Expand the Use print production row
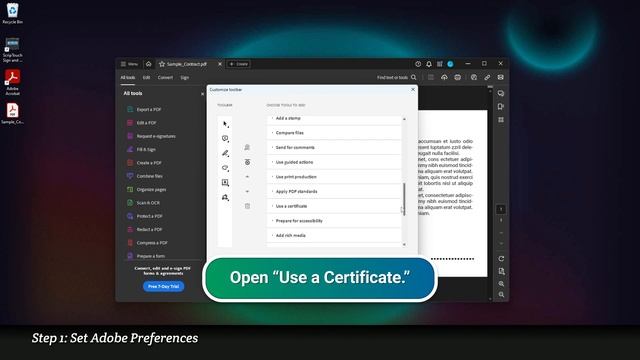The image size is (640, 360). pos(334,177)
